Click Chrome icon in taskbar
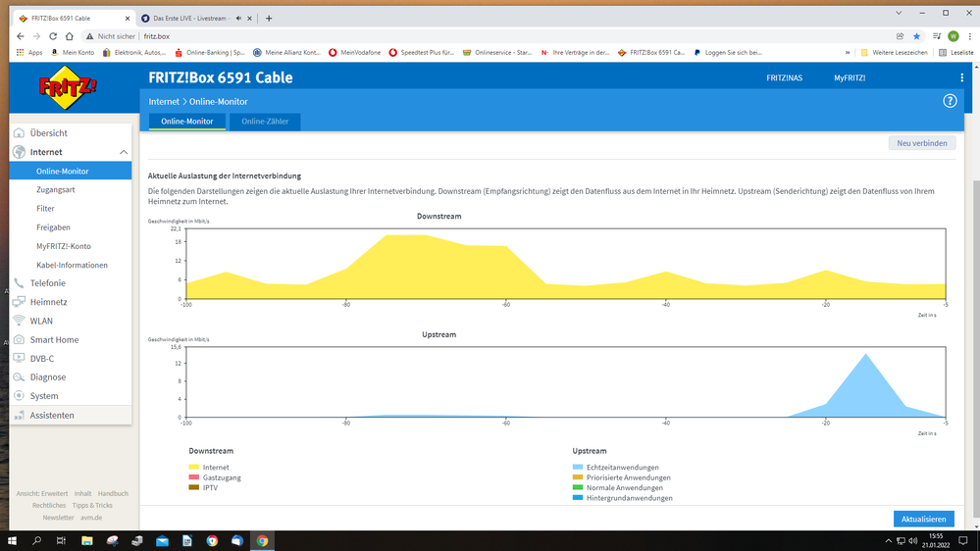The height and width of the screenshot is (551, 980). (263, 541)
